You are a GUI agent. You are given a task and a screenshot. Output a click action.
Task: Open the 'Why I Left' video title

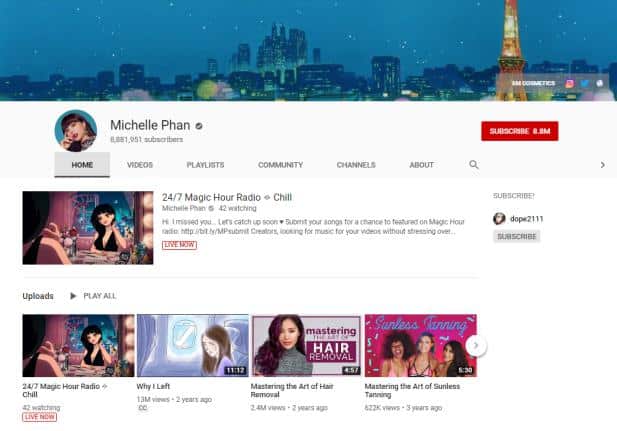(153, 386)
